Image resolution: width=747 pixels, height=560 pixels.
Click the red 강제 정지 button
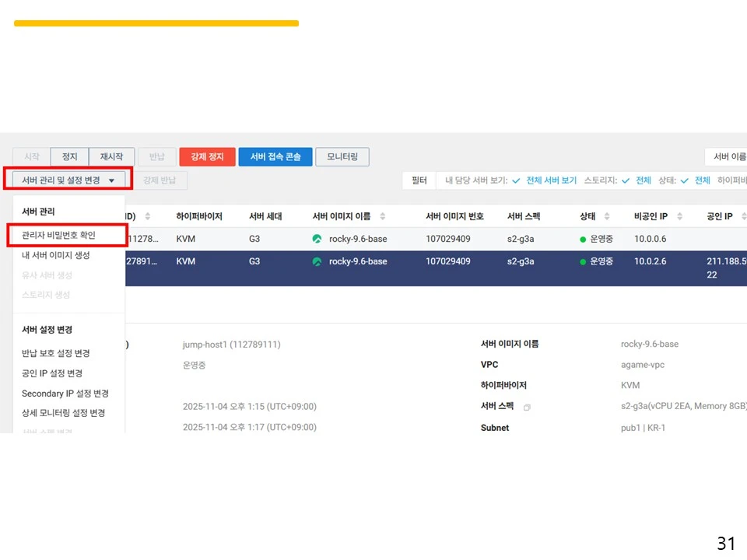pos(207,156)
